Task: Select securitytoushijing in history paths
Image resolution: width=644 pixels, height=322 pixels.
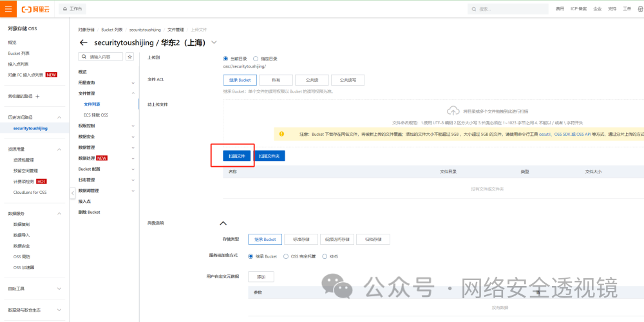Action: (x=30, y=128)
